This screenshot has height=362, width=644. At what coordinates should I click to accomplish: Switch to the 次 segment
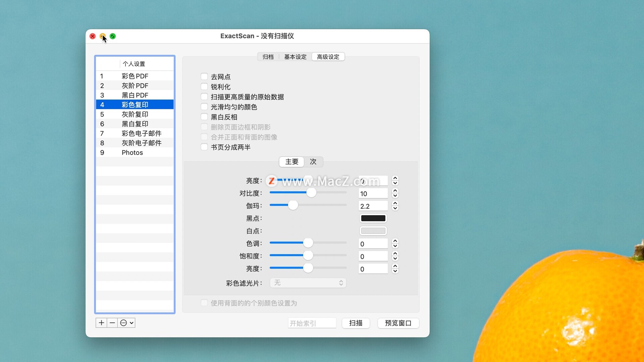tap(313, 162)
